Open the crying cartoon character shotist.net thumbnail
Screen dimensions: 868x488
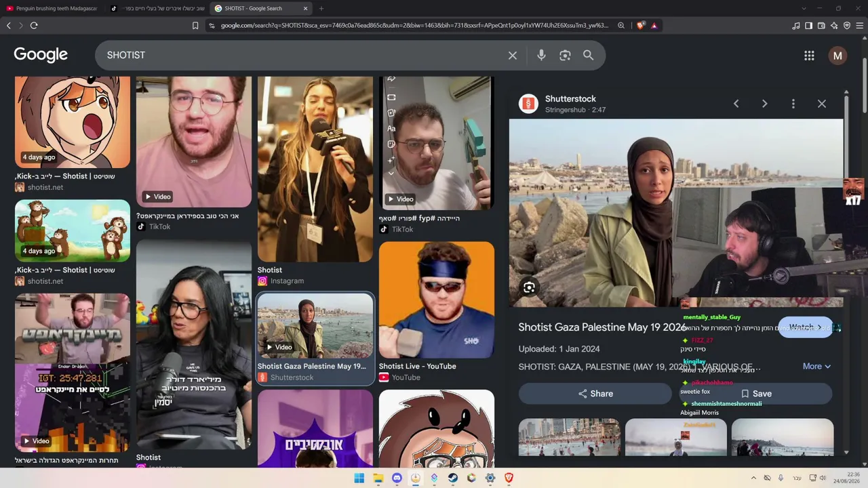[73, 122]
